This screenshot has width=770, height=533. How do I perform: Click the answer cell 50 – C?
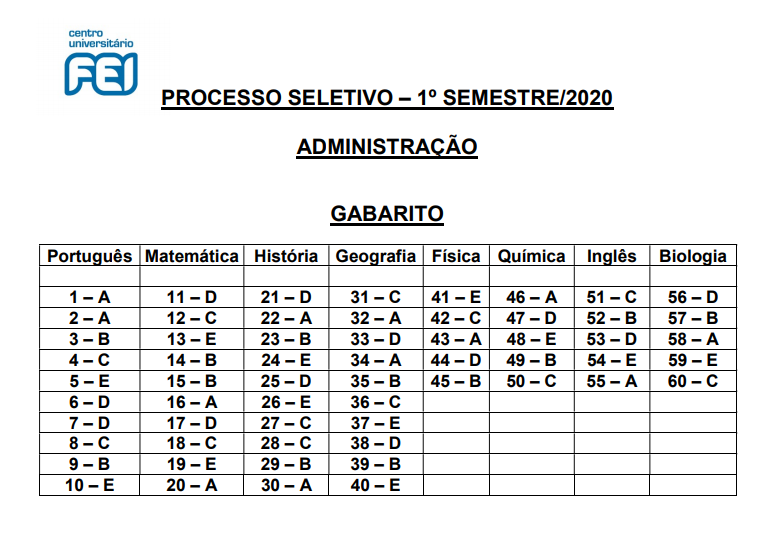click(532, 381)
